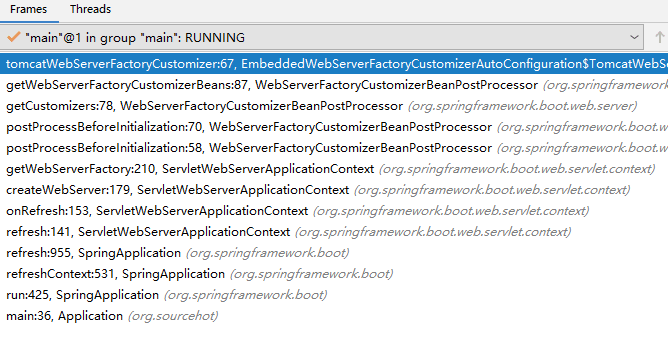This screenshot has width=668, height=360.
Task: Select the tomcatWebServerFactoryCustomizer:67 frame
Action: pyautogui.click(x=334, y=64)
